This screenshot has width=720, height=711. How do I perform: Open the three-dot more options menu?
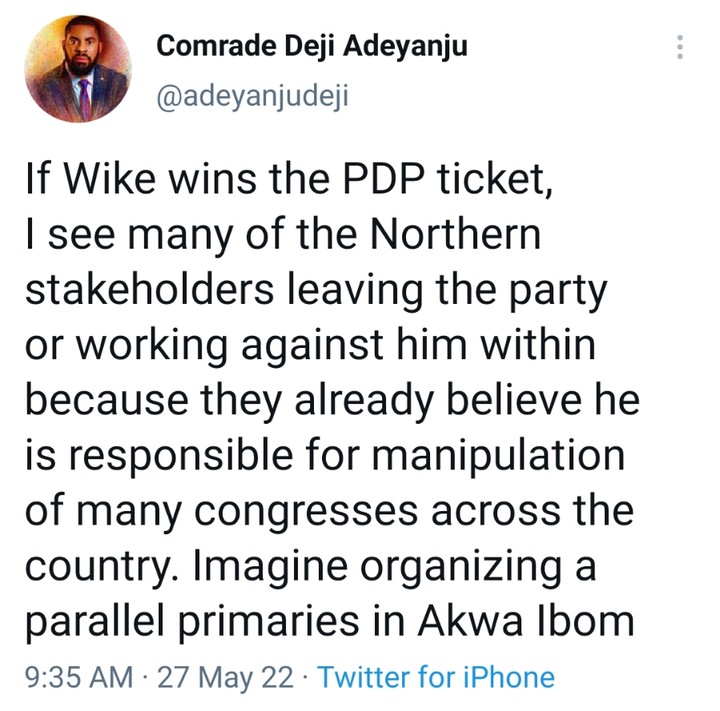pos(681,47)
